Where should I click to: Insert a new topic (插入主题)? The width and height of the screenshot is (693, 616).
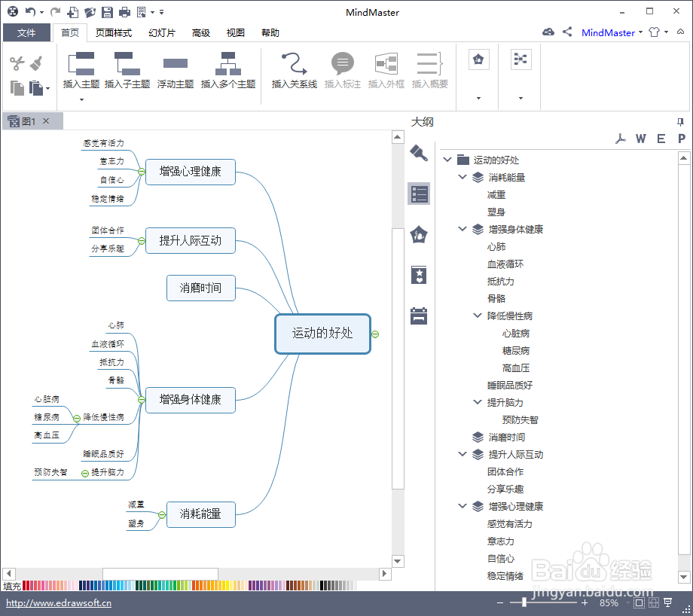(x=81, y=70)
